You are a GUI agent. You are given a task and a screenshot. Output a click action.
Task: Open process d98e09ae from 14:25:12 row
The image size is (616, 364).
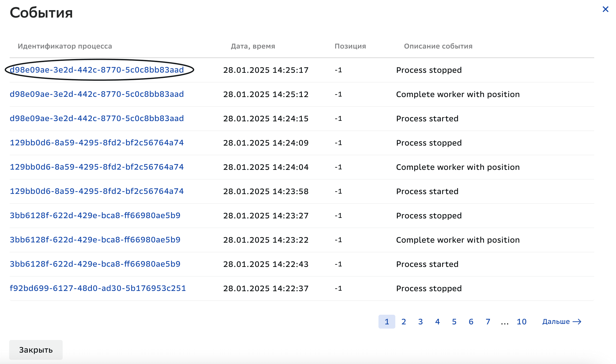97,94
